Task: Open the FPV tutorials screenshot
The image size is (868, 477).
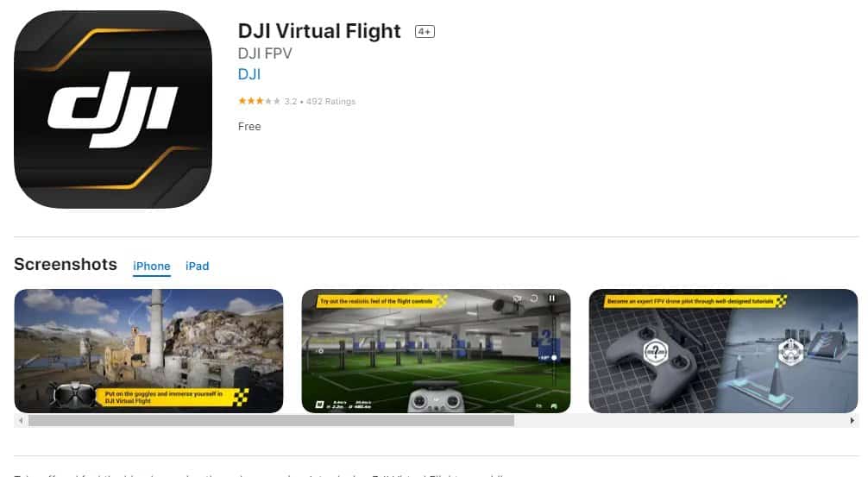Action: coord(723,351)
